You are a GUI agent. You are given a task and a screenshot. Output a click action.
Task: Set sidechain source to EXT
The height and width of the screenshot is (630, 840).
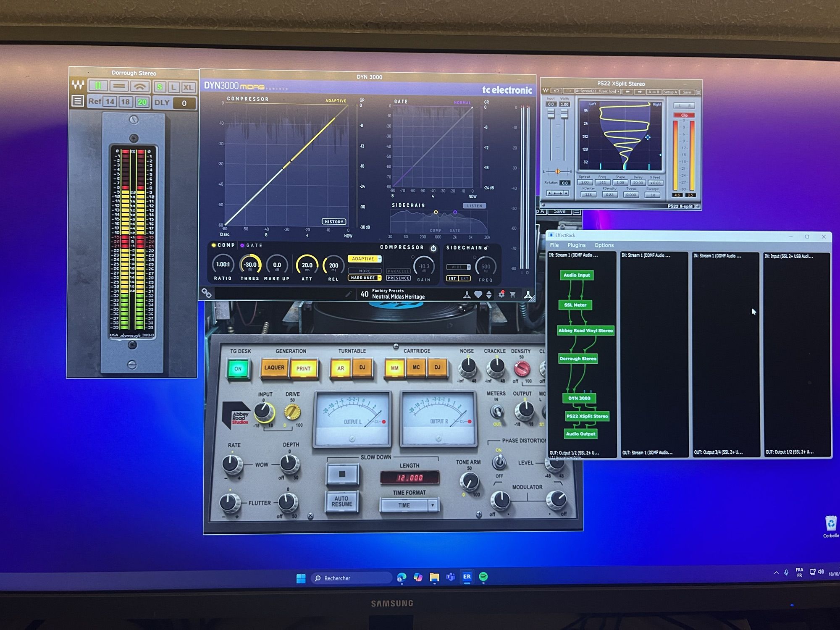(464, 278)
